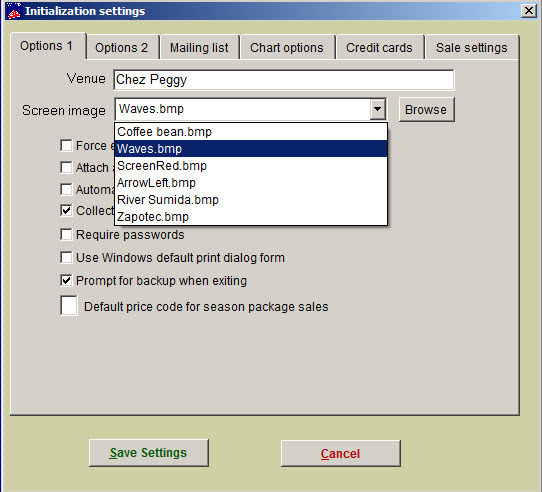The height and width of the screenshot is (492, 542).
Task: Click the Cancel button
Action: tap(340, 453)
